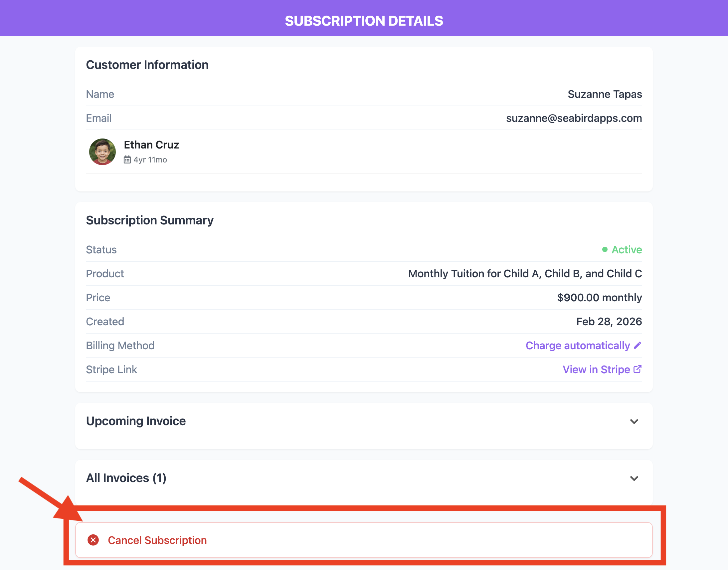The image size is (728, 570).
Task: Select the Ethan Cruz child name
Action: coord(151,145)
